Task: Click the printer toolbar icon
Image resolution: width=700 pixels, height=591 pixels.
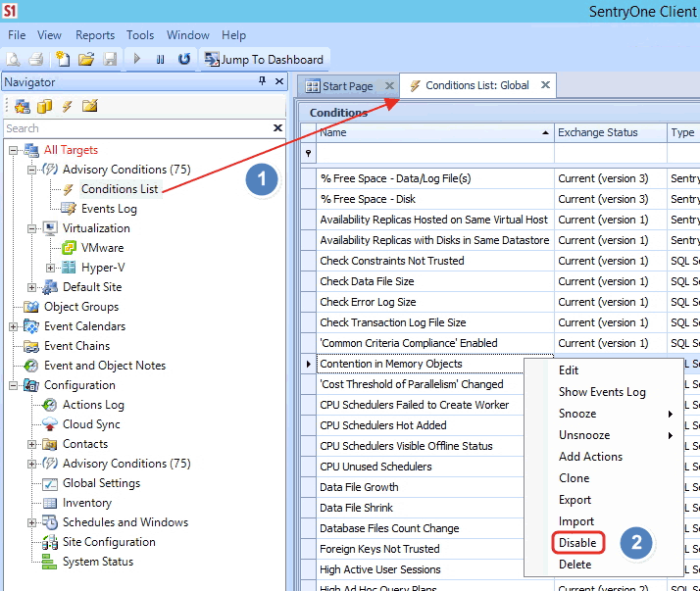Action: [x=36, y=59]
